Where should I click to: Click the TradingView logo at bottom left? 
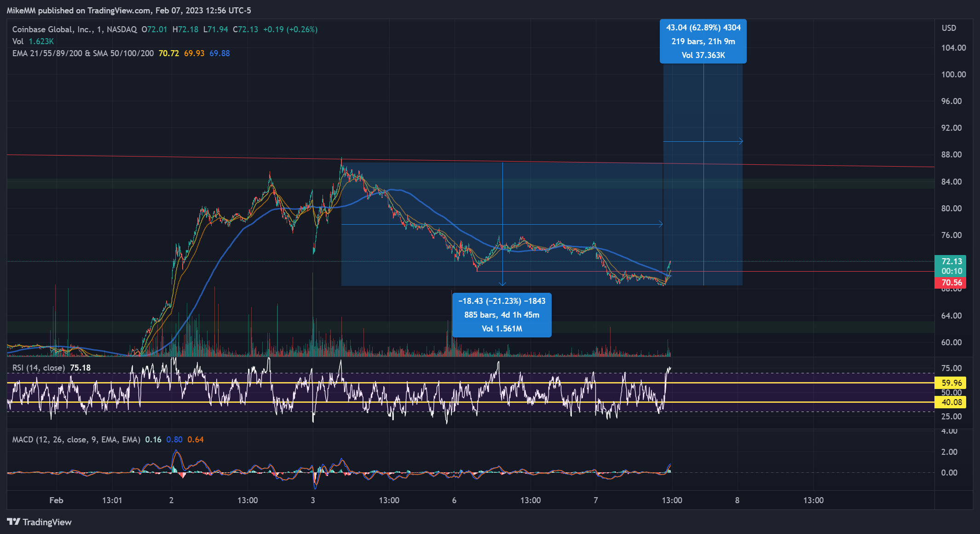click(39, 522)
